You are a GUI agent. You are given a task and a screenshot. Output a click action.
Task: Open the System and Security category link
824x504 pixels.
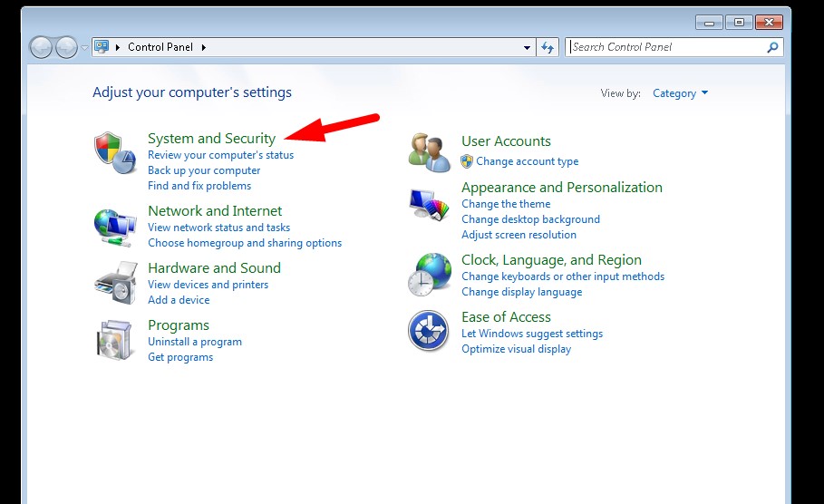point(211,139)
